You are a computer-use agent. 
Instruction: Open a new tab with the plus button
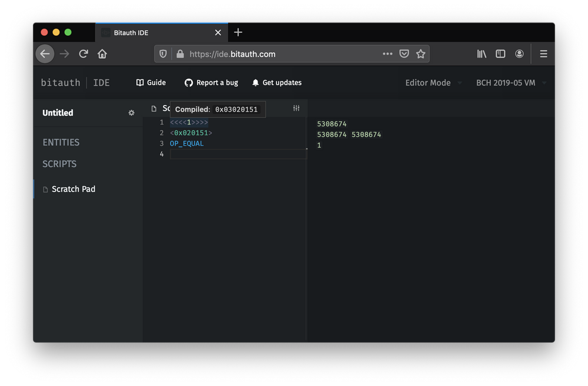(238, 32)
